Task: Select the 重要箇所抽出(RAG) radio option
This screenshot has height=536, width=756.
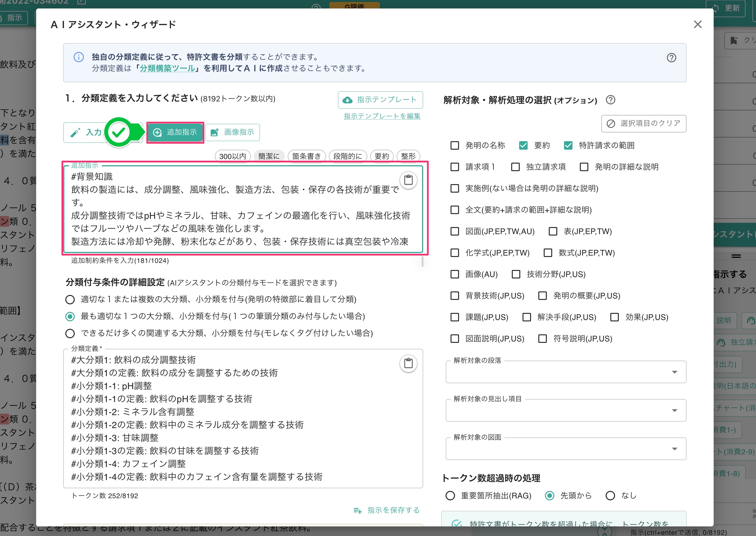Action: [450, 495]
